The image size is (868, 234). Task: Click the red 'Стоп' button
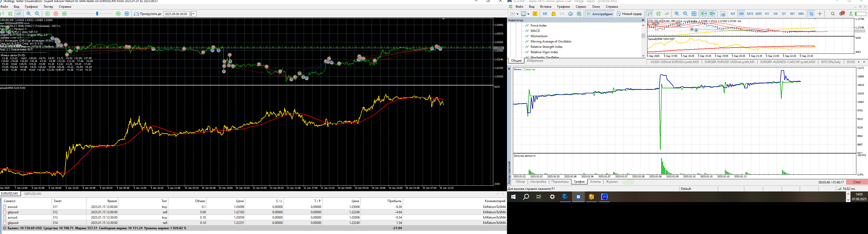(x=857, y=182)
